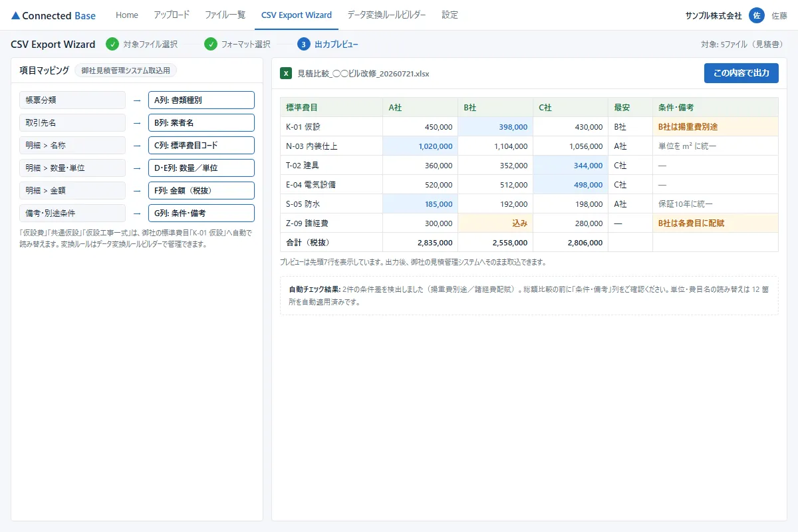798x532 pixels.
Task: Open the F列: 金額（税抜） mapping field
Action: click(201, 190)
